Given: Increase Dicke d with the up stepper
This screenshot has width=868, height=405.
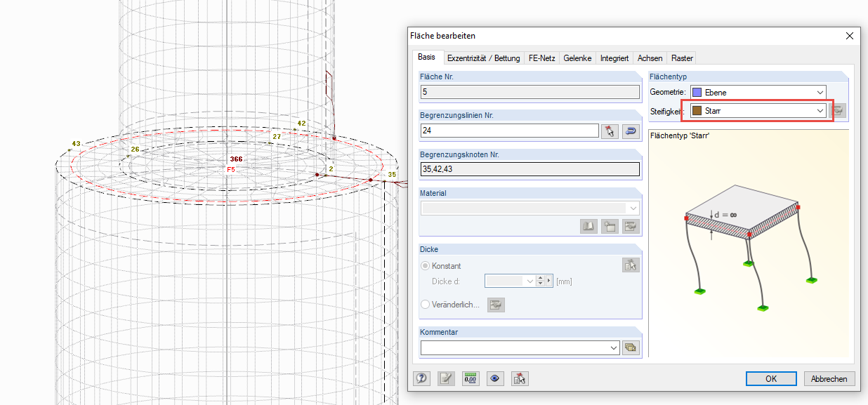Looking at the screenshot, I should (x=541, y=278).
